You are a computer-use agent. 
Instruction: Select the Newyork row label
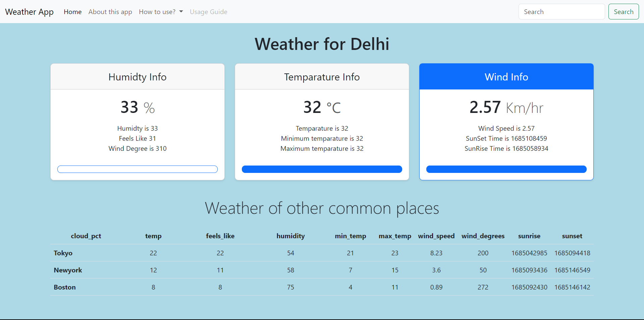point(68,270)
